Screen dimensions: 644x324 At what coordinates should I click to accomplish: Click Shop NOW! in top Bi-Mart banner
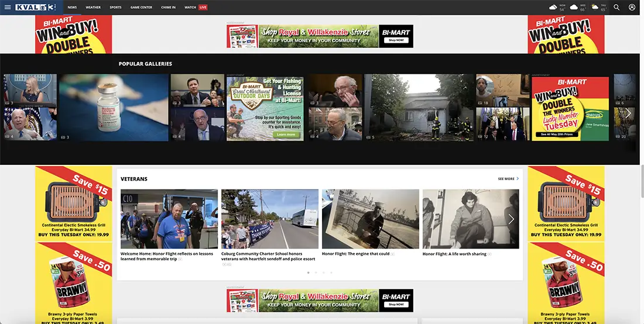tap(396, 40)
